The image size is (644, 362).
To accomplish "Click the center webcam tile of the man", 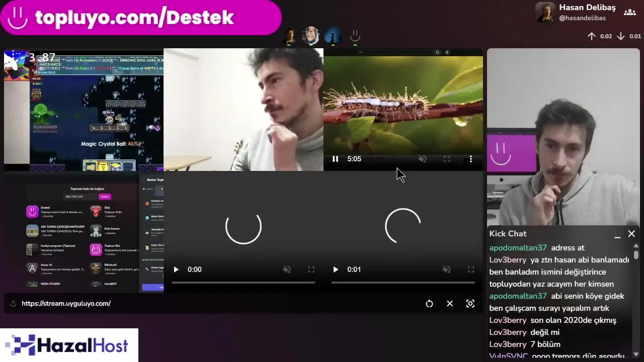I will click(x=244, y=110).
